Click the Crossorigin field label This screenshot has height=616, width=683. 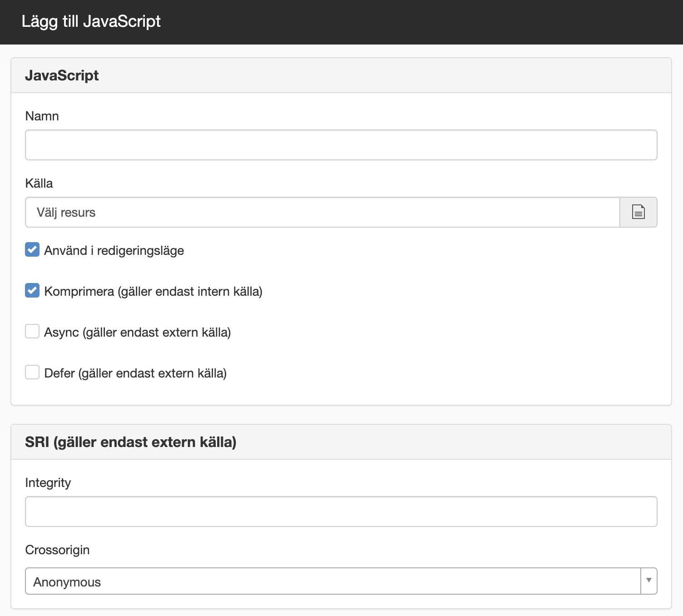point(58,550)
